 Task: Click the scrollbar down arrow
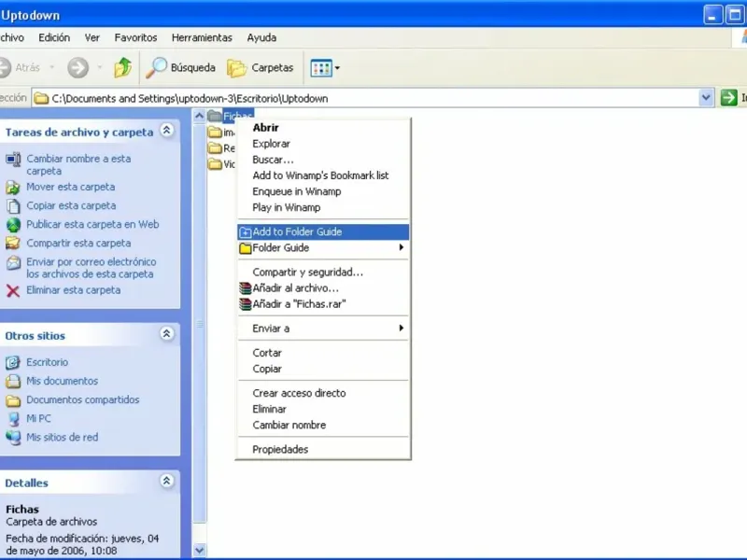(200, 551)
